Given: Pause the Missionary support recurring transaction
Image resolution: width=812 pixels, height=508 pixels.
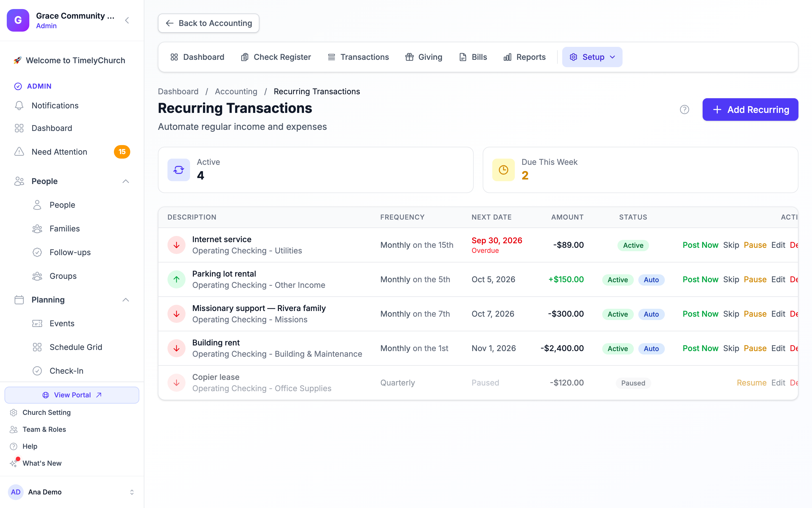Looking at the screenshot, I should 755,314.
